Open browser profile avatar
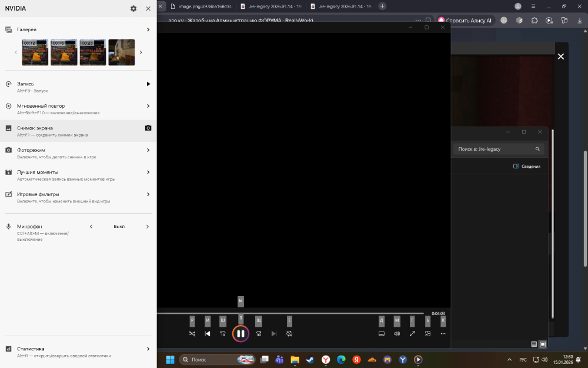The height and width of the screenshot is (368, 588). [x=518, y=6]
